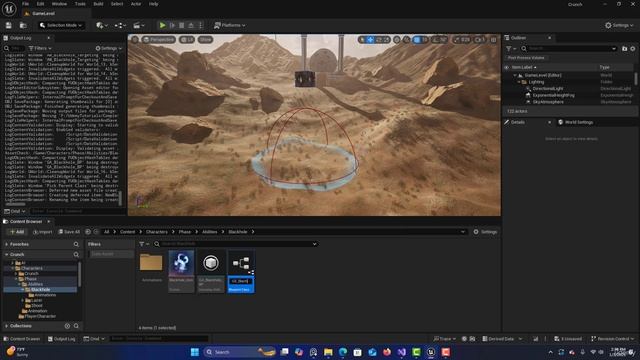Click the Outliner add folder icon
640x360 pixels.
(x=624, y=49)
